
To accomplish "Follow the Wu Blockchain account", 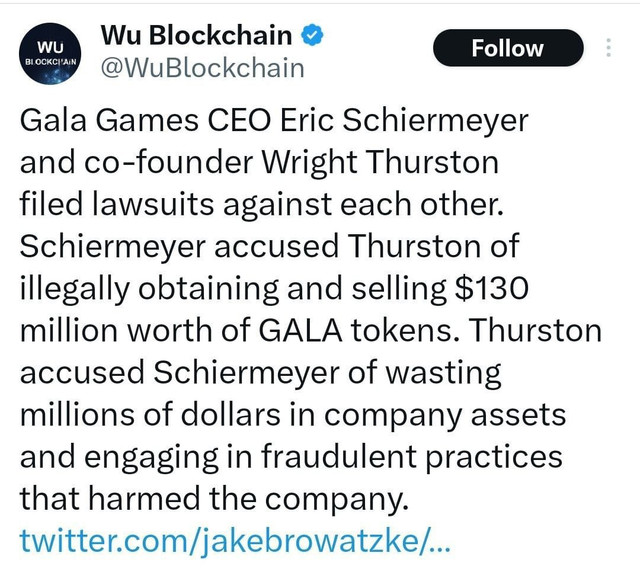I will pyautogui.click(x=508, y=48).
